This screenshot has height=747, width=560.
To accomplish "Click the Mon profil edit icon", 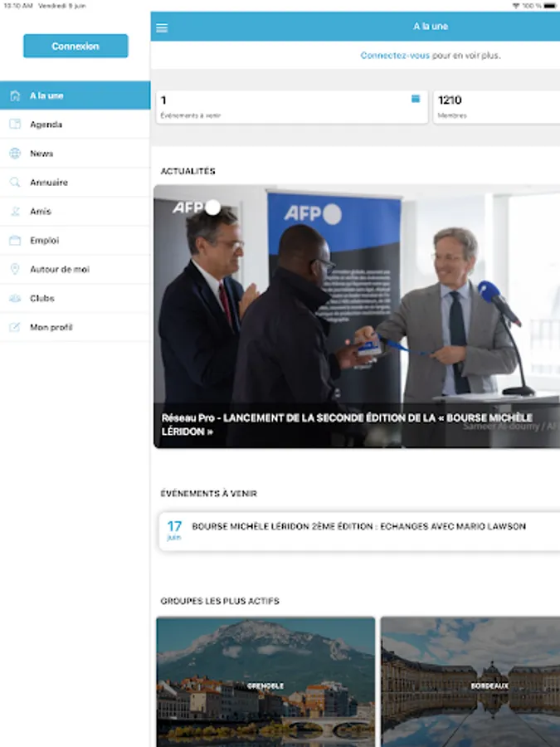I will click(x=15, y=327).
